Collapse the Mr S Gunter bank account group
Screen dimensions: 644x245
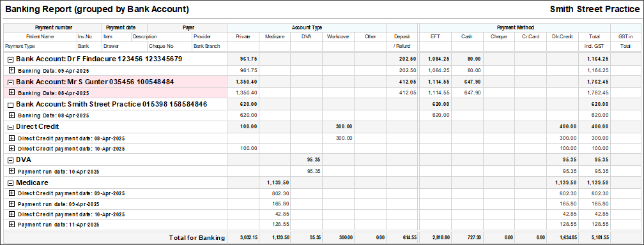11,82
